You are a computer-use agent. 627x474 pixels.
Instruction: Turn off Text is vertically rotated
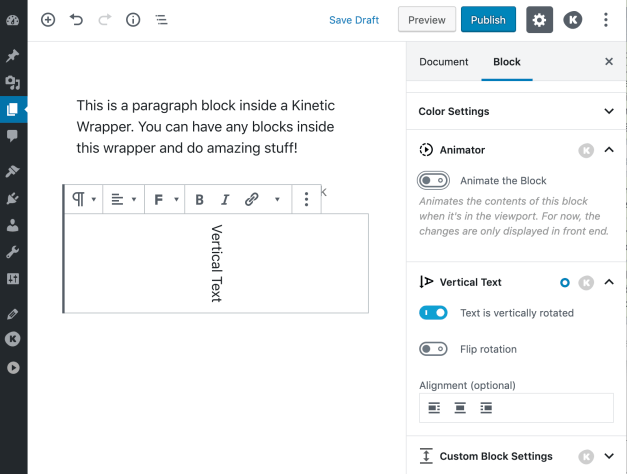click(433, 313)
